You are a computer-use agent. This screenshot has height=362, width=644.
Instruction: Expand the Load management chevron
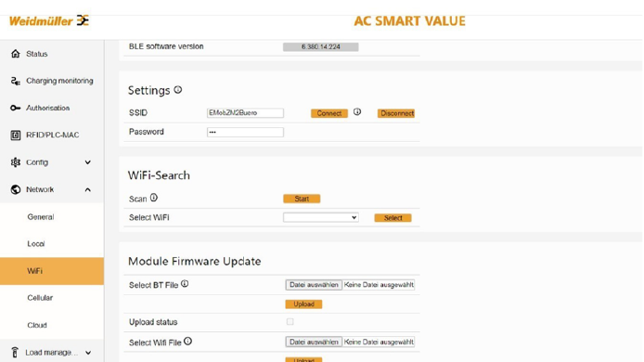click(x=88, y=353)
